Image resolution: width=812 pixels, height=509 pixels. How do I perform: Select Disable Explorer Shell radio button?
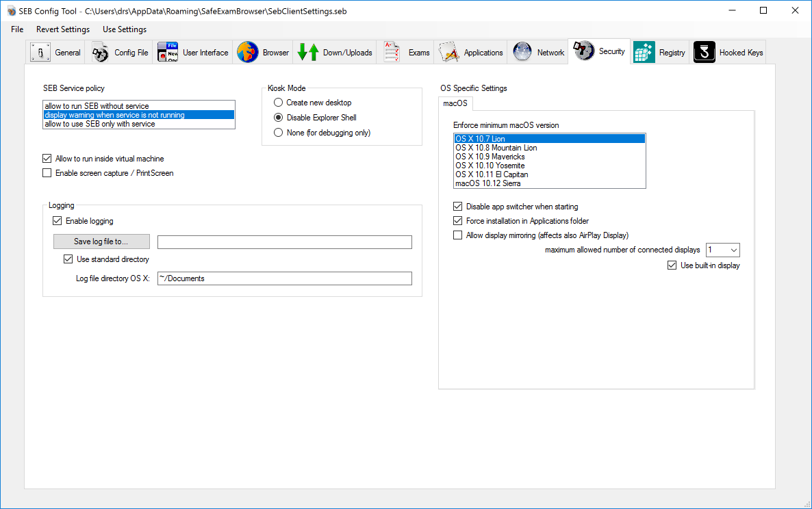pos(278,118)
